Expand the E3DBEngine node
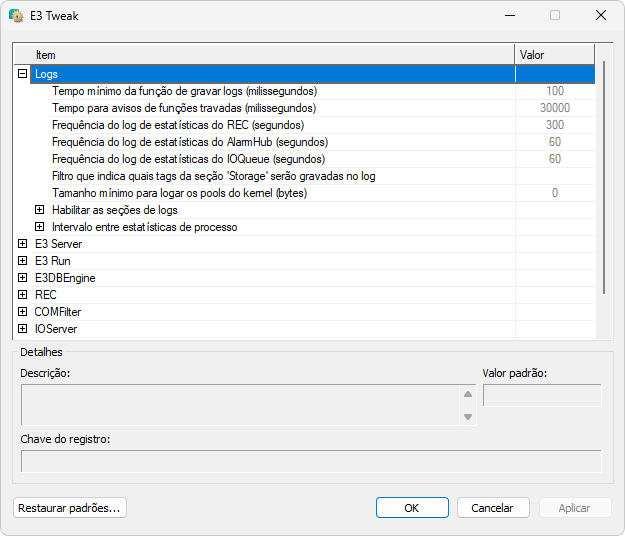 [23, 278]
